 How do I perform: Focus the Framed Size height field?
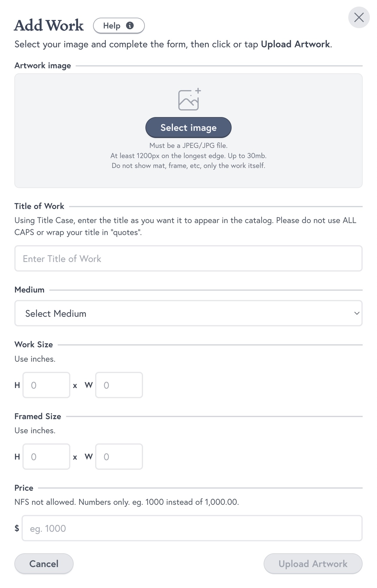[46, 457]
